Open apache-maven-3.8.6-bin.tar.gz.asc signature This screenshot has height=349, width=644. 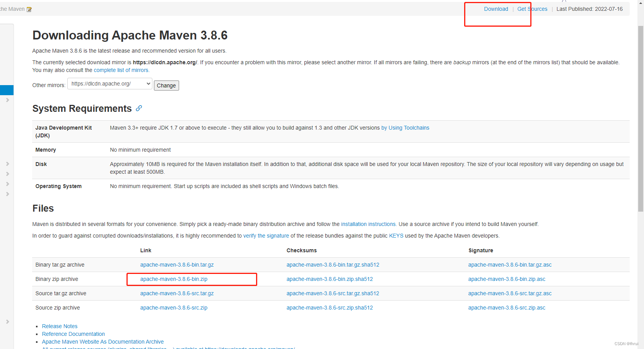(x=510, y=265)
